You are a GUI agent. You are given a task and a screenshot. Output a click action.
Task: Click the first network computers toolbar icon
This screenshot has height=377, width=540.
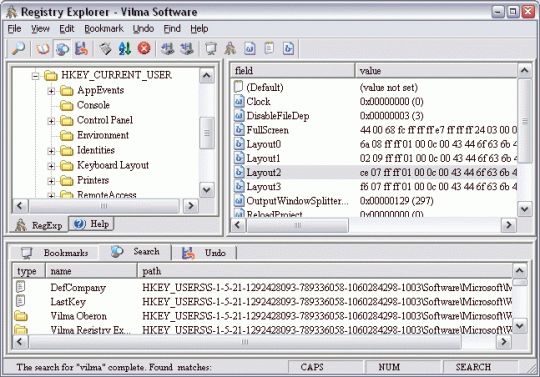click(168, 48)
